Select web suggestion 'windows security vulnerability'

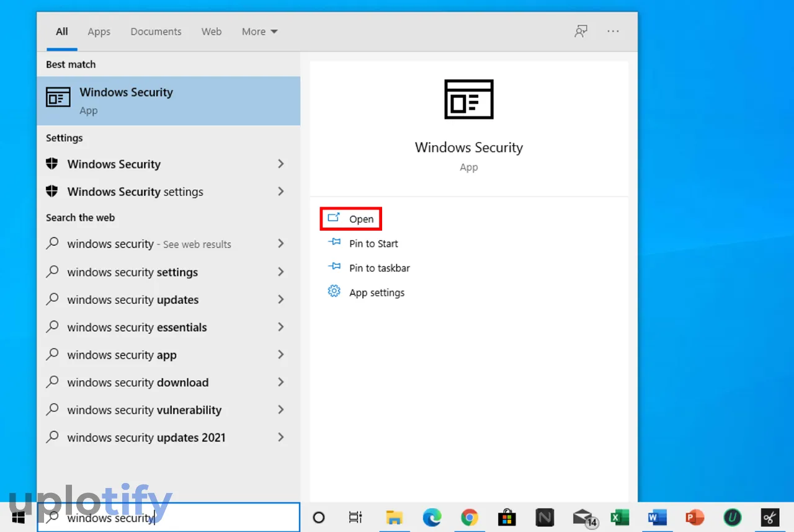[169, 410]
